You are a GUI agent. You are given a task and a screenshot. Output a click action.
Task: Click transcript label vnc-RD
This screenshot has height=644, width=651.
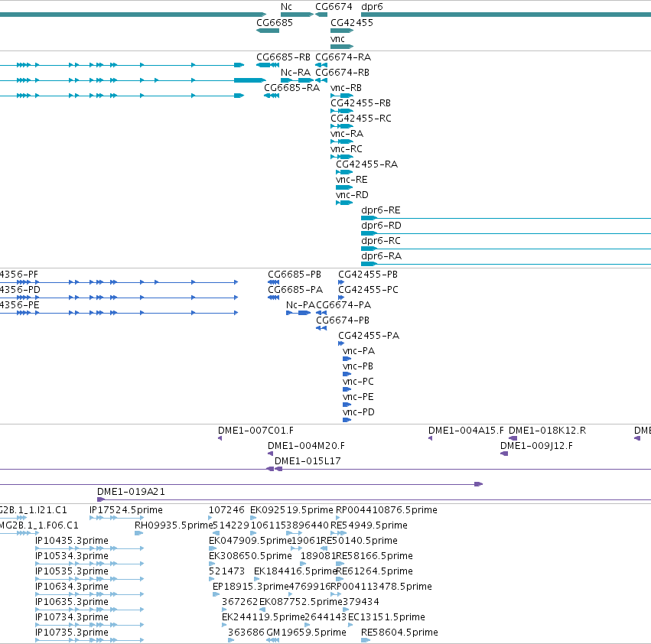point(352,195)
